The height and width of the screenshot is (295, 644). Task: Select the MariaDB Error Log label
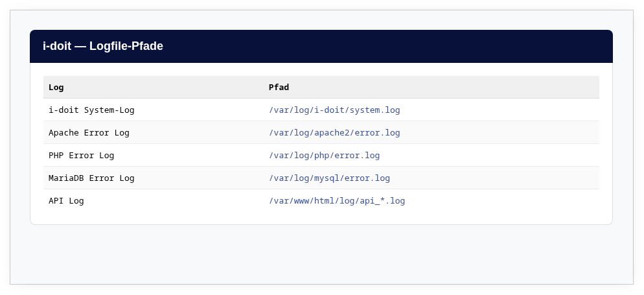[x=91, y=178]
